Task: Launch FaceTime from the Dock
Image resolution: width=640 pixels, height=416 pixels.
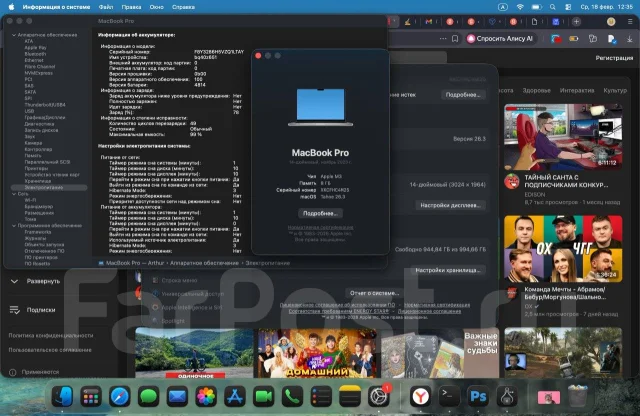Action: point(264,396)
